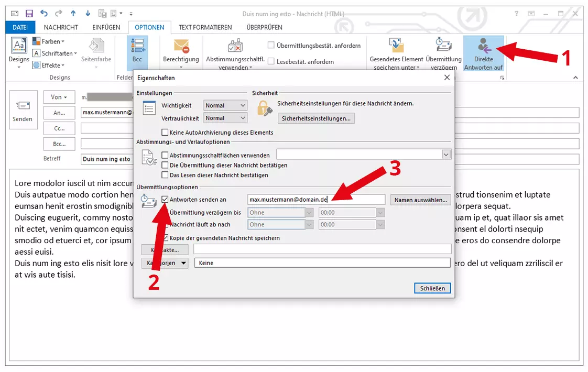Click Gesendetes Element speichern unter icon
The image size is (588, 372).
(396, 46)
